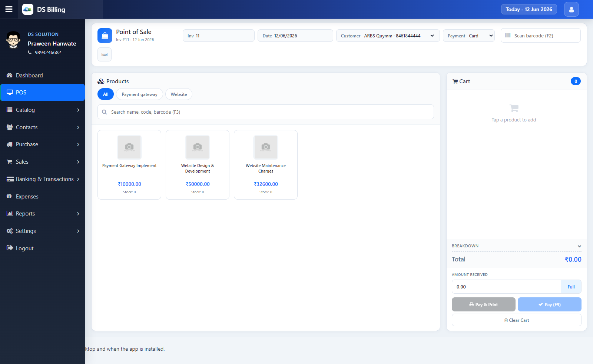This screenshot has width=593, height=364.
Task: Click the user avatar picture
Action: click(14, 40)
